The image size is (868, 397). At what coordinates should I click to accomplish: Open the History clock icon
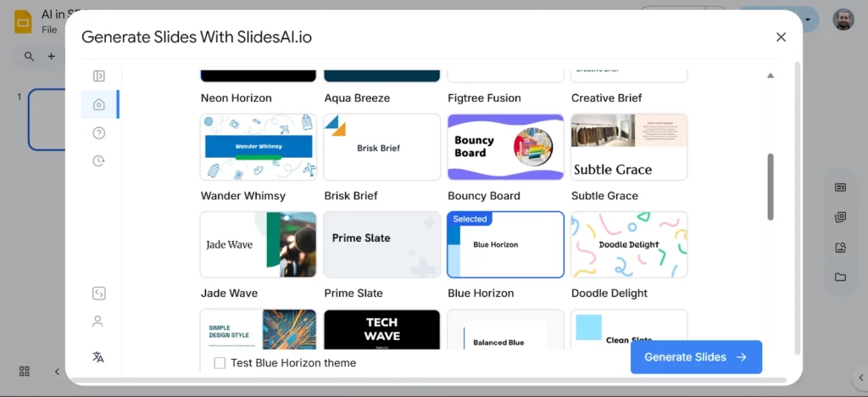point(99,160)
